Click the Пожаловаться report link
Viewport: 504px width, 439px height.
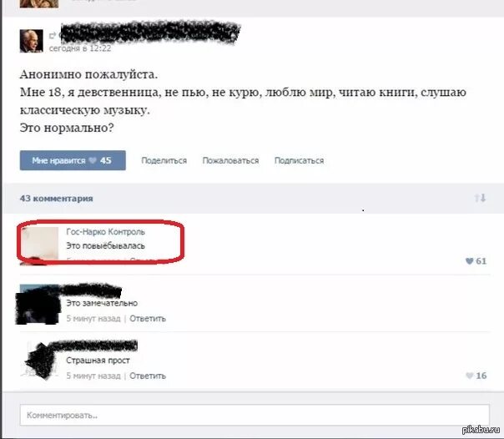pos(230,160)
